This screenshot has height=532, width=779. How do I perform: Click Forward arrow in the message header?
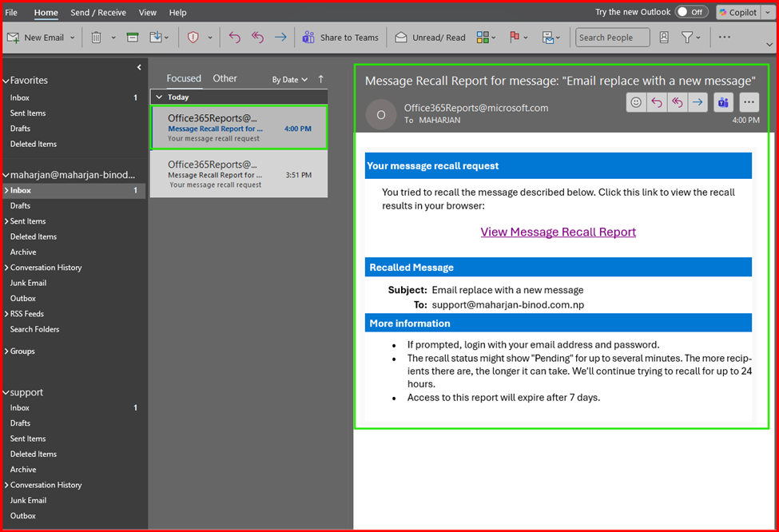pos(698,102)
